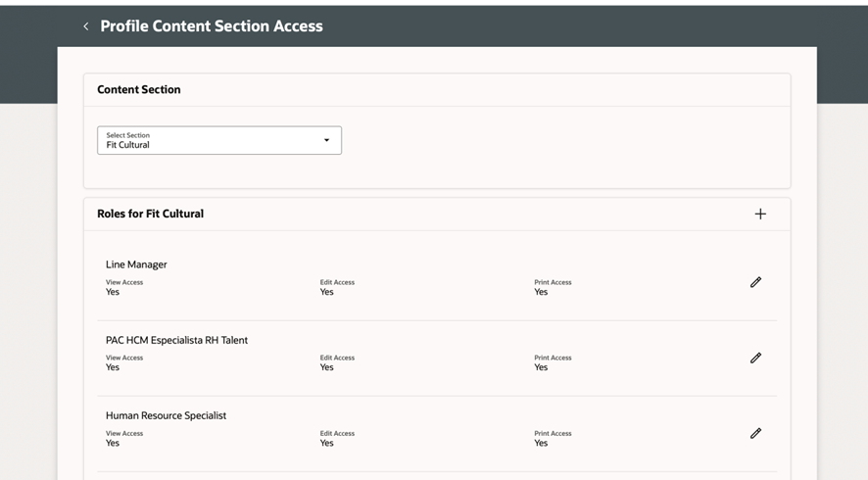Image resolution: width=868 pixels, height=480 pixels.
Task: Select PAC HCM Especialista RH Talent name
Action: point(176,340)
